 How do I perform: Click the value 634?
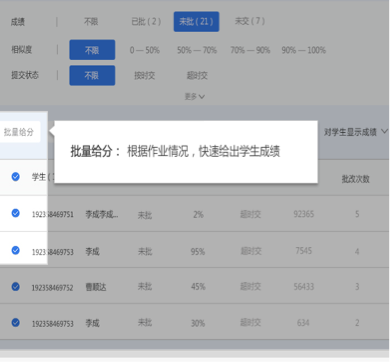point(303,323)
